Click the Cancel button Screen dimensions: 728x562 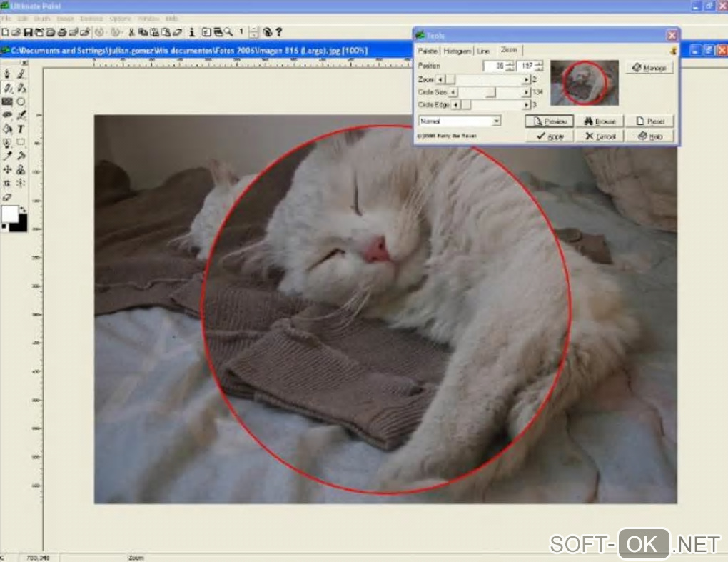pyautogui.click(x=600, y=136)
